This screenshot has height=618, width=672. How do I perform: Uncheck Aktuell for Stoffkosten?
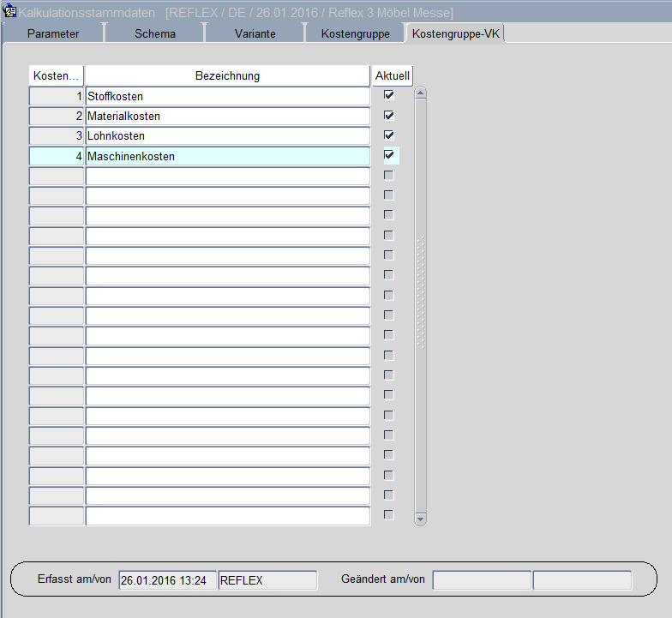[389, 95]
